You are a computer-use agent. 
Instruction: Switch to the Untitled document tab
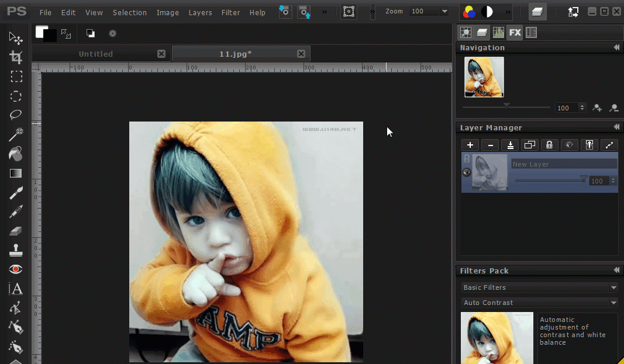[95, 54]
